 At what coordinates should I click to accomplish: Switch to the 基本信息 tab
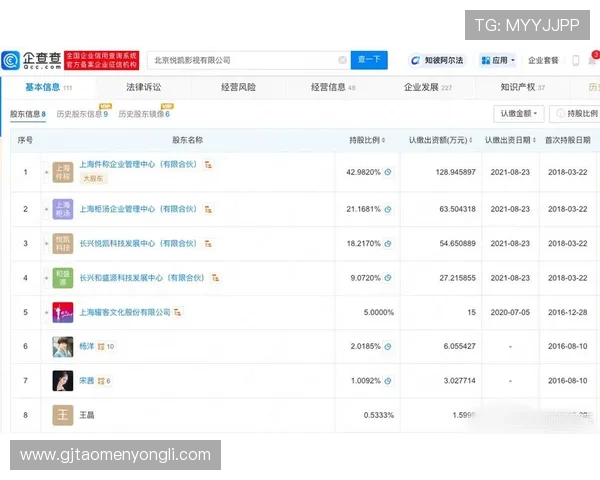tap(49, 87)
